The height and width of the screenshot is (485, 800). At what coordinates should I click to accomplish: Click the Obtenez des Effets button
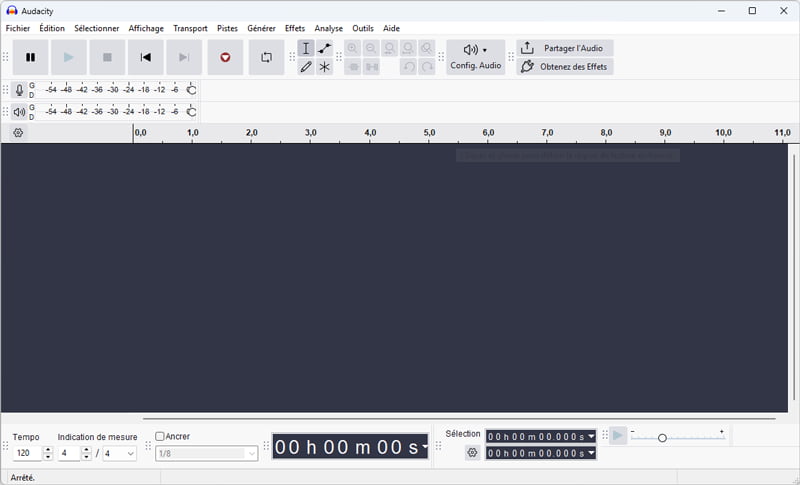coord(565,67)
